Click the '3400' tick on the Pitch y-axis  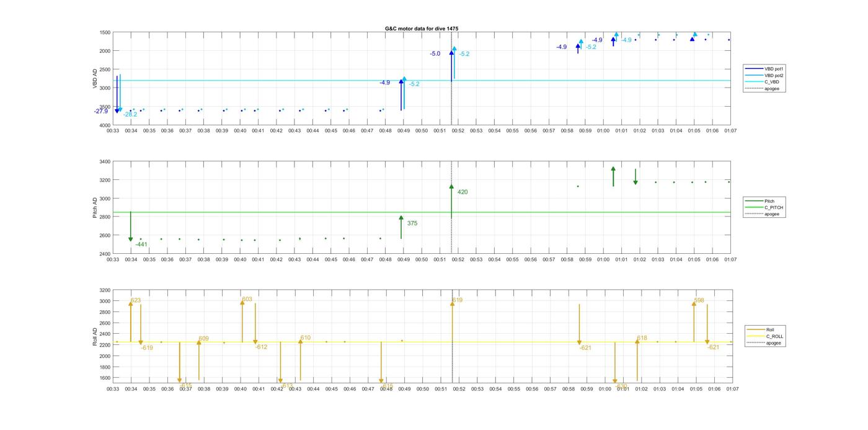pyautogui.click(x=105, y=162)
